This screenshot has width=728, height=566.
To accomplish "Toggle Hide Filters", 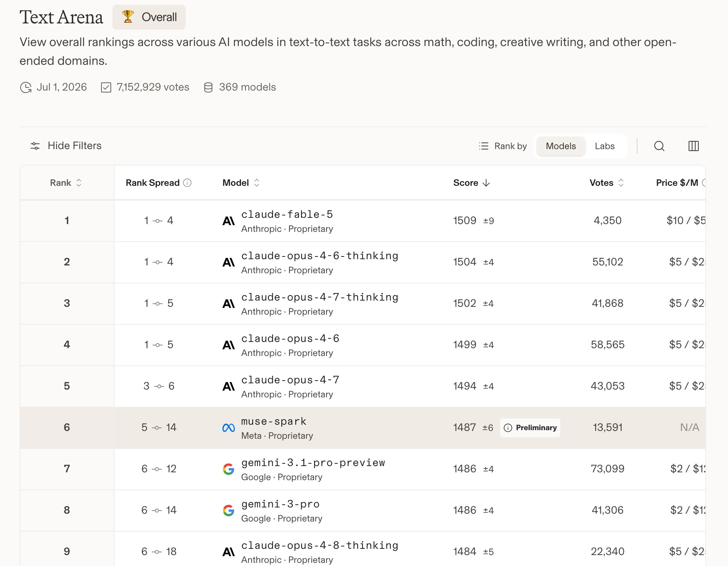I will click(66, 146).
